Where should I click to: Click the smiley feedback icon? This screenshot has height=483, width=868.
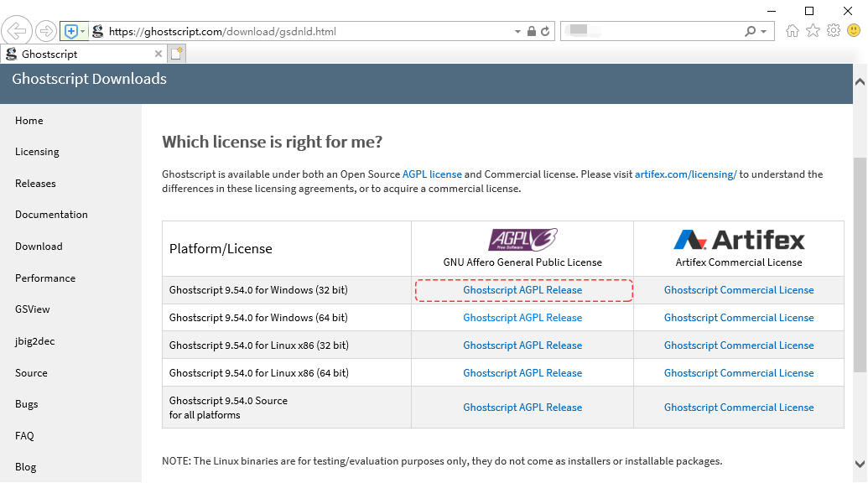[854, 30]
